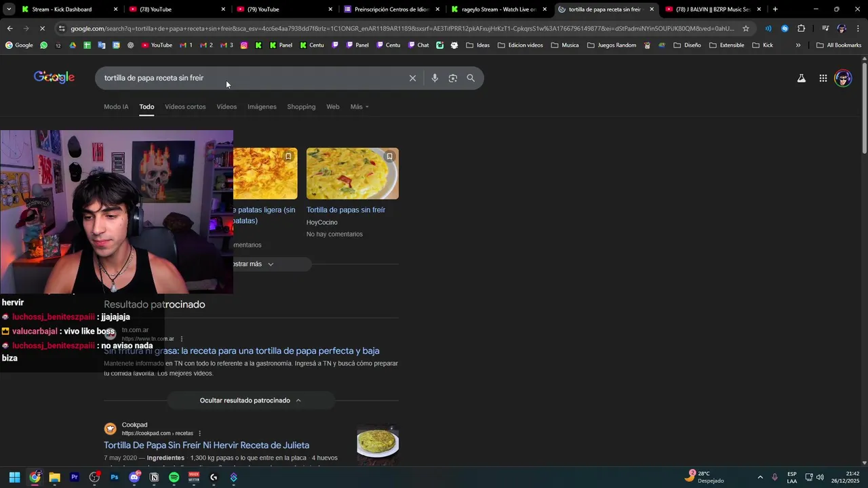Switch to the rageylo Stream browser tab
Screen dimensions: 868x488
500,9
